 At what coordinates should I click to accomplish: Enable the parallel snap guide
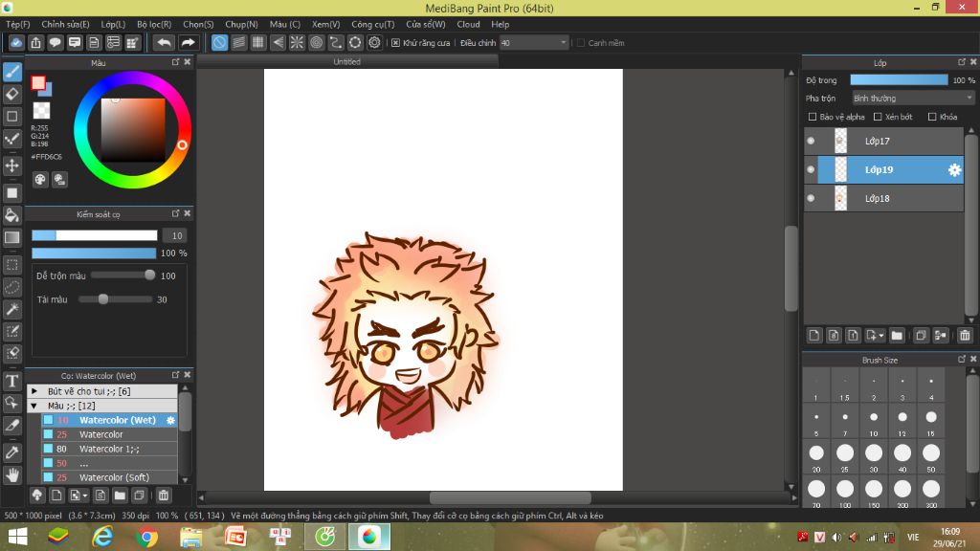coord(238,42)
